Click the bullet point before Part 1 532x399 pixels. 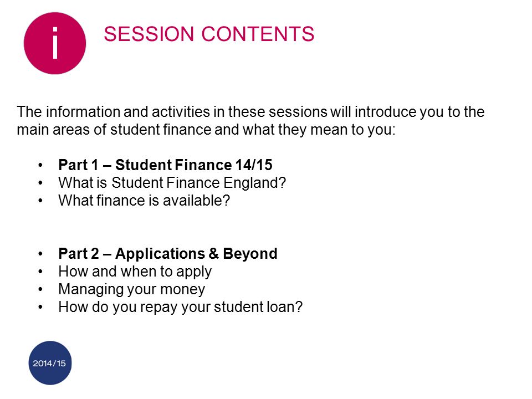[x=40, y=165]
